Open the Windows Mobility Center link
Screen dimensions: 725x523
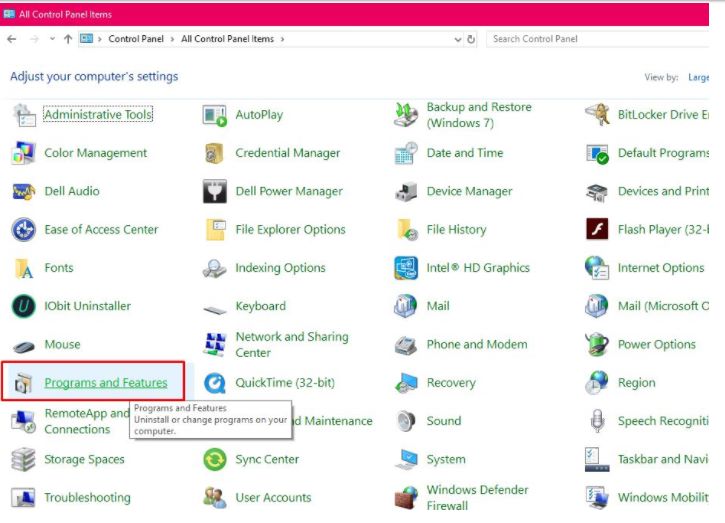click(x=663, y=498)
